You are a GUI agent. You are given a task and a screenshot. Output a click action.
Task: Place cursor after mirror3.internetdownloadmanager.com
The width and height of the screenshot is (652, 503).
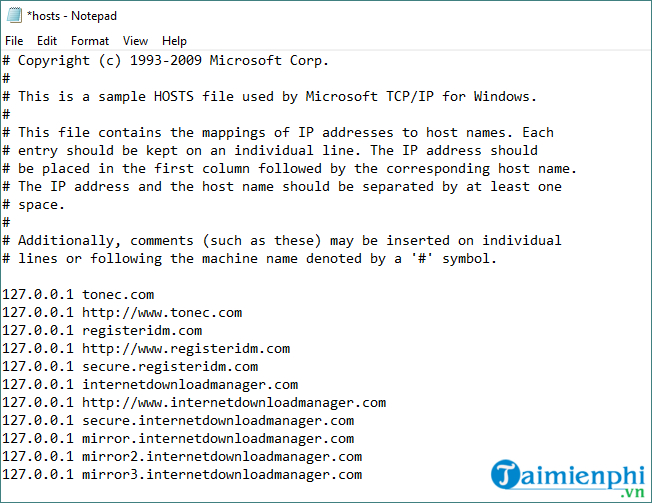(363, 475)
